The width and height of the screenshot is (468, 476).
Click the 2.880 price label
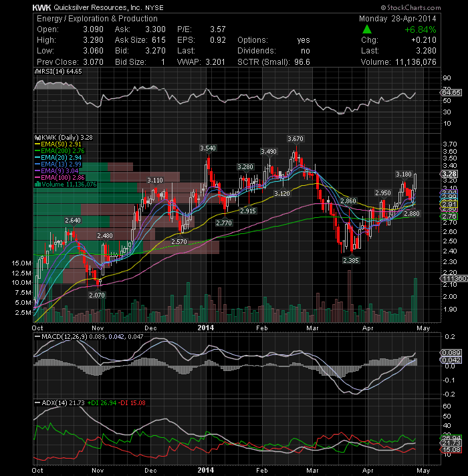tap(412, 214)
